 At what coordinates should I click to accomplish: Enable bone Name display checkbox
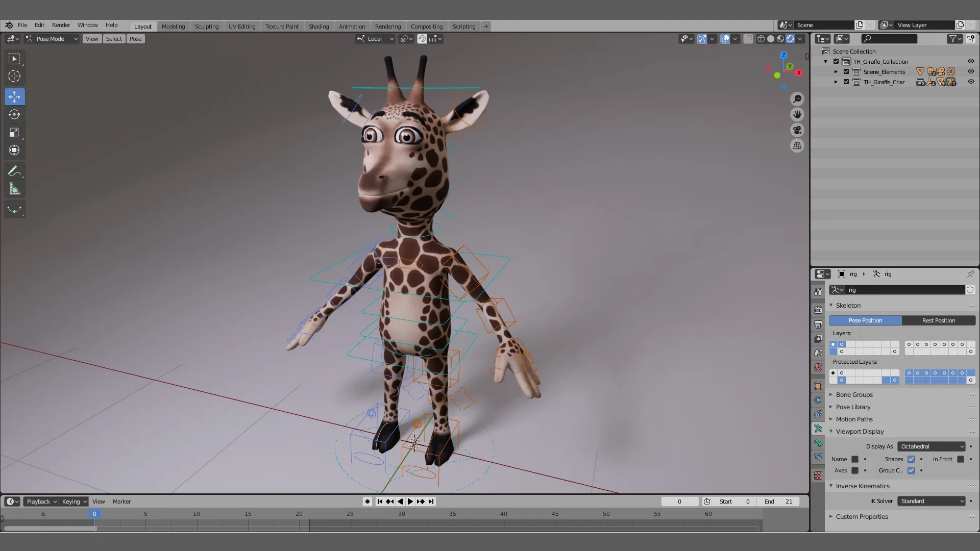(x=855, y=459)
